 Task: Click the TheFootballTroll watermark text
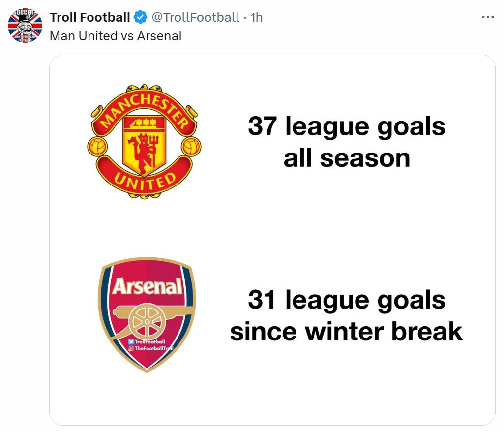pyautogui.click(x=153, y=348)
